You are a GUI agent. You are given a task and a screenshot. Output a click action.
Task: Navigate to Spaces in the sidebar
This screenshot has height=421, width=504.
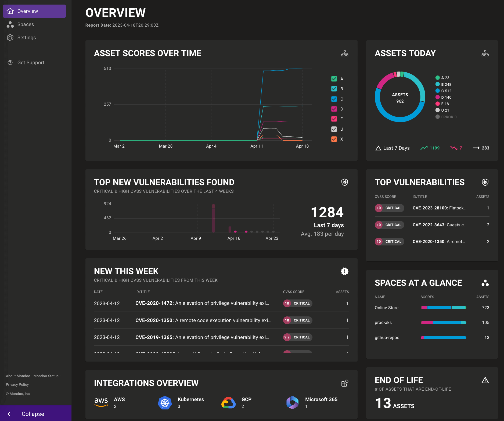click(x=26, y=24)
